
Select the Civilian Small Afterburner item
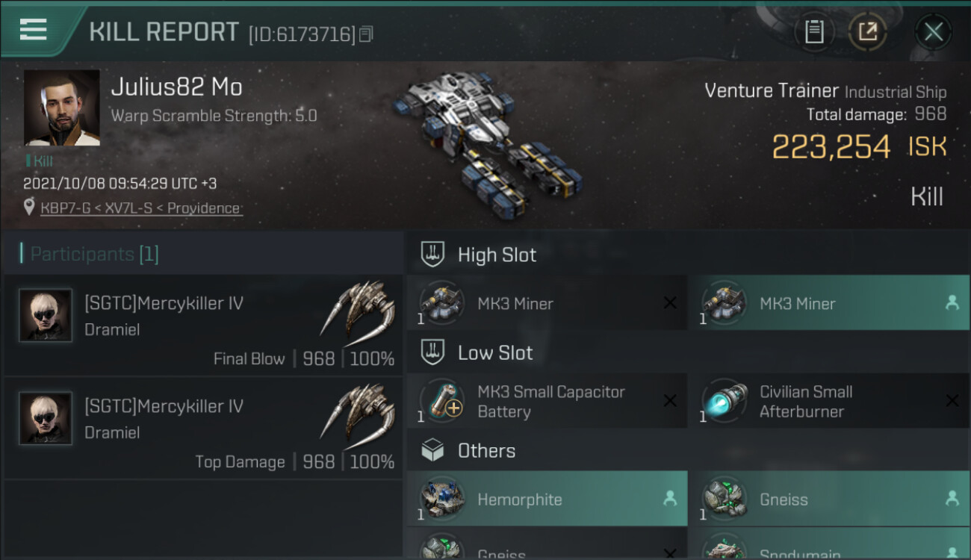828,401
